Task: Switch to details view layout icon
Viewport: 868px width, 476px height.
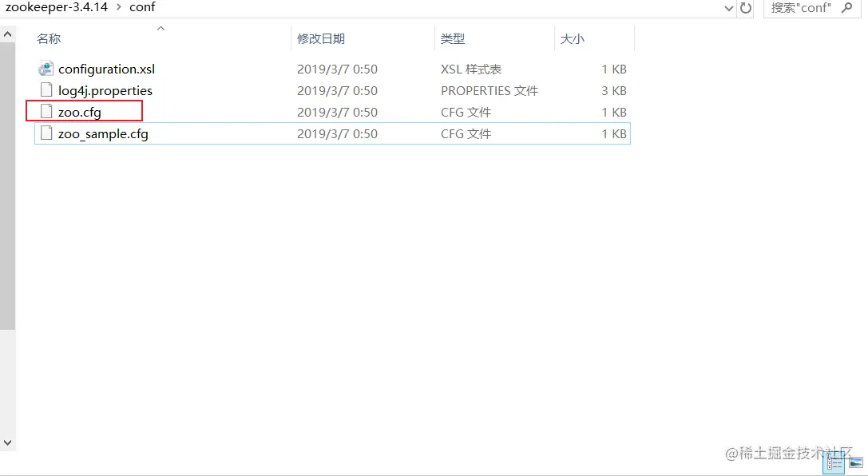Action: (x=834, y=462)
